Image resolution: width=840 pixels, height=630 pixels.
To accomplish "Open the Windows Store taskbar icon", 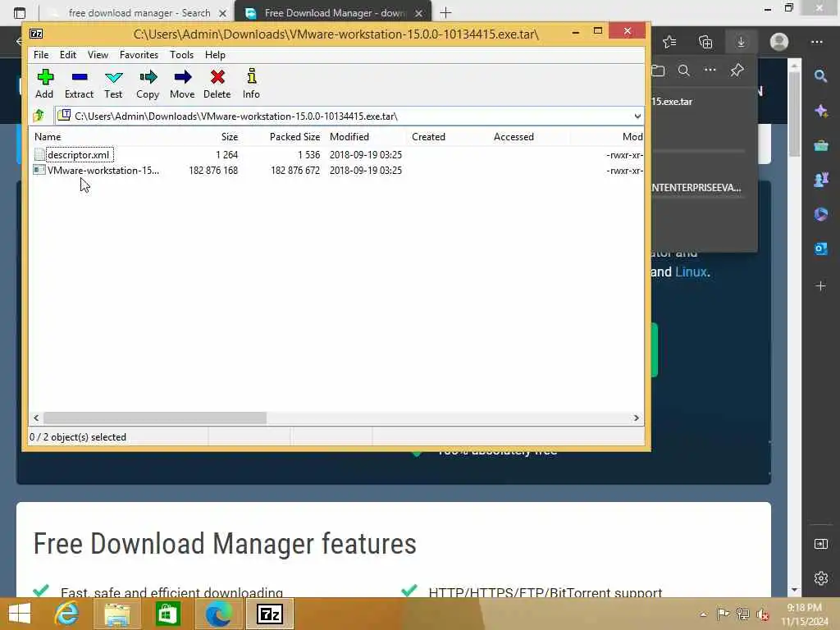I will coord(167,614).
